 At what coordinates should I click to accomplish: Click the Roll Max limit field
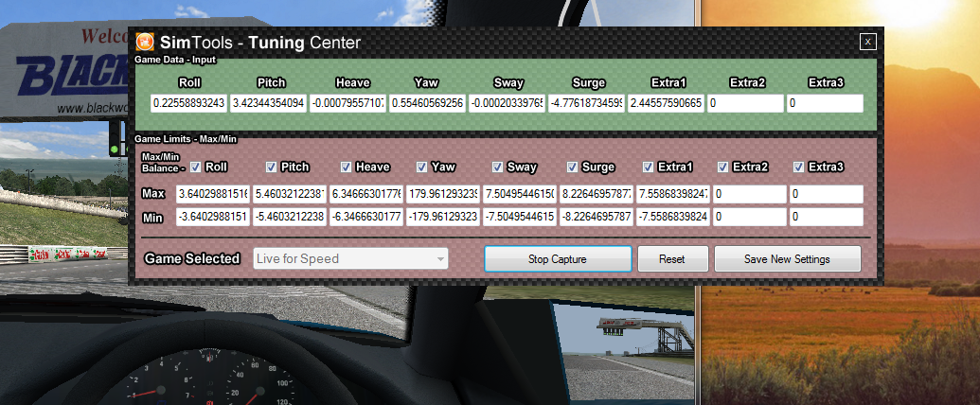pos(213,194)
